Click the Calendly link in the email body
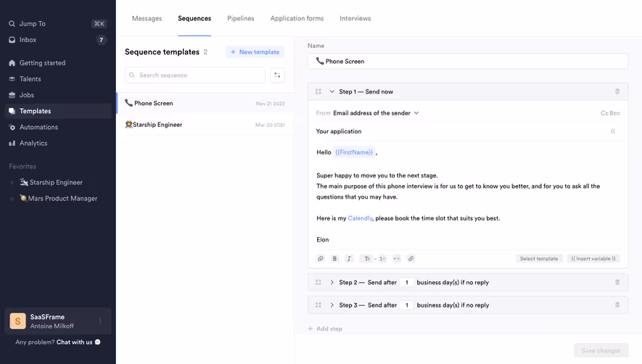The width and height of the screenshot is (642, 364). (x=360, y=218)
